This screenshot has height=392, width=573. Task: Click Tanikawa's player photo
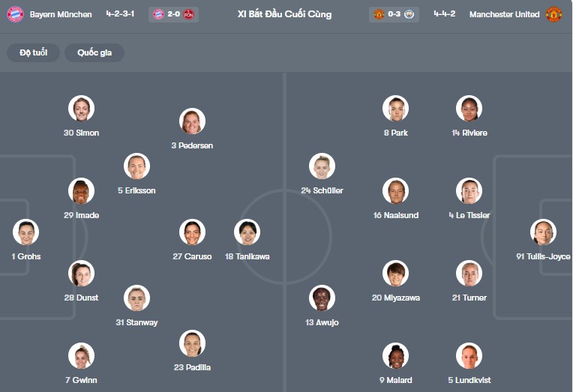(247, 232)
